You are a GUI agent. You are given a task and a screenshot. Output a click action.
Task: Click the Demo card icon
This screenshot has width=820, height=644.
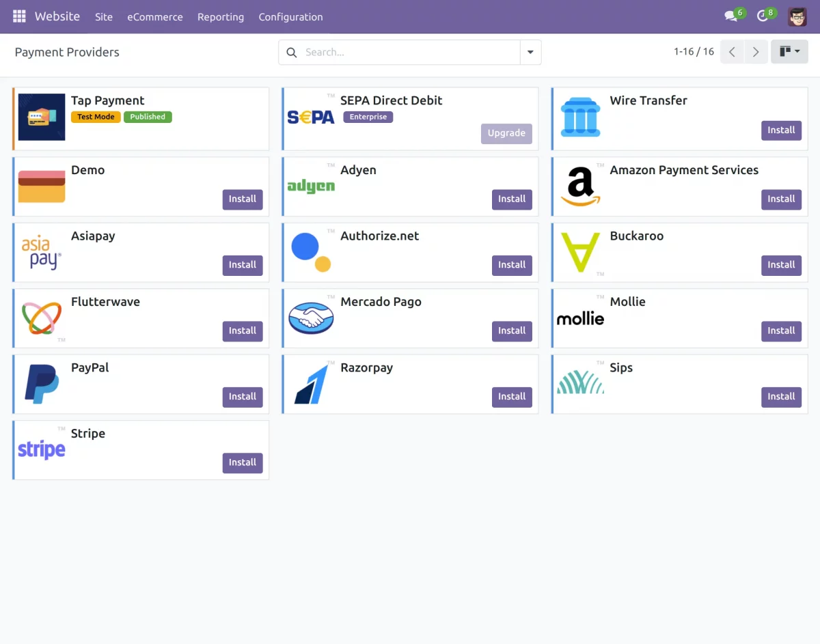(42, 186)
